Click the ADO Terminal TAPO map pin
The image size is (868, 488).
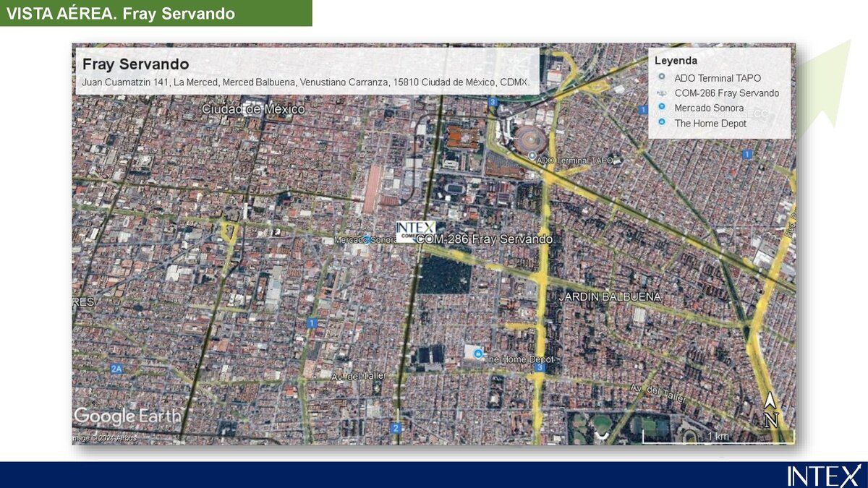[x=532, y=155]
